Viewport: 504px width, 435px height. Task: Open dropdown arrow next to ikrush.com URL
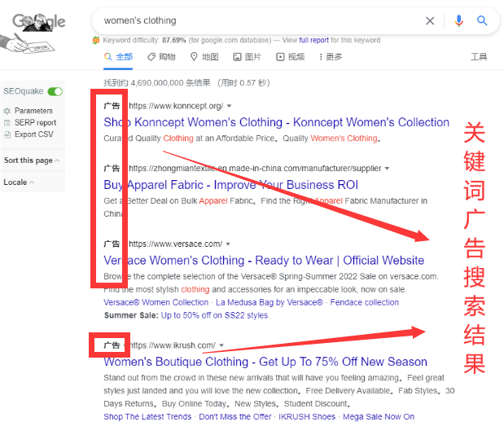(221, 345)
